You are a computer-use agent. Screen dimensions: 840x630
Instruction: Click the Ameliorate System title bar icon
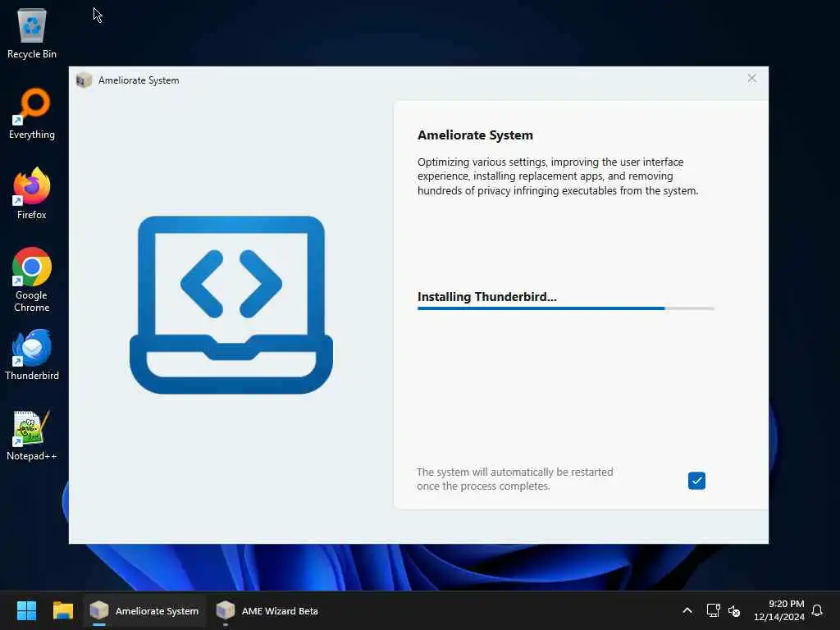click(84, 80)
